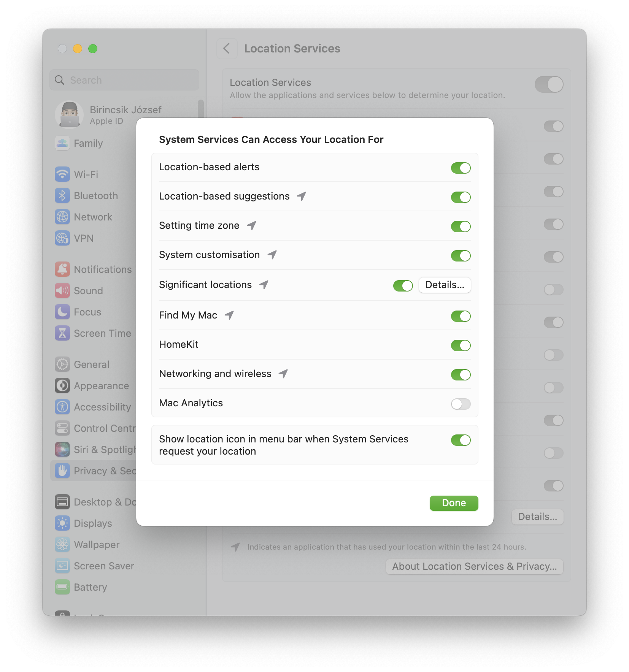The height and width of the screenshot is (672, 629).
Task: Open Desktop & Dock icon
Action: pyautogui.click(x=62, y=502)
